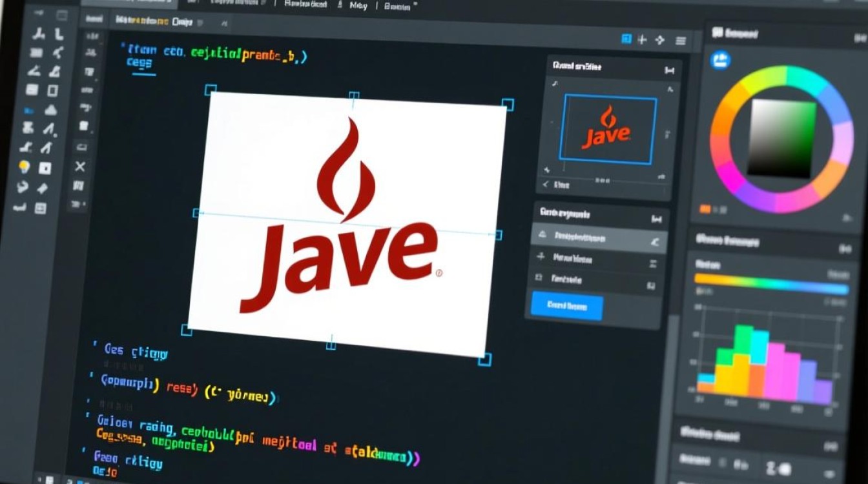868x484 pixels.
Task: Click the X icon in the second toolbar column
Action: 80,167
